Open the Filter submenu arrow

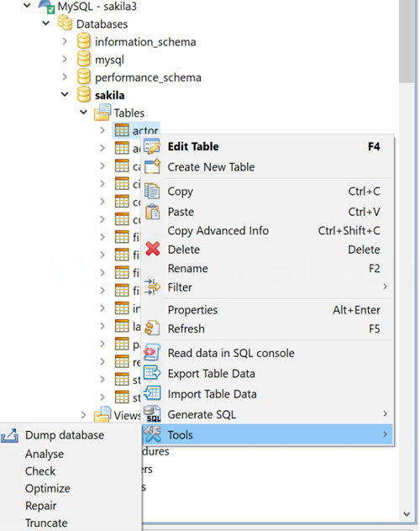pyautogui.click(x=385, y=287)
